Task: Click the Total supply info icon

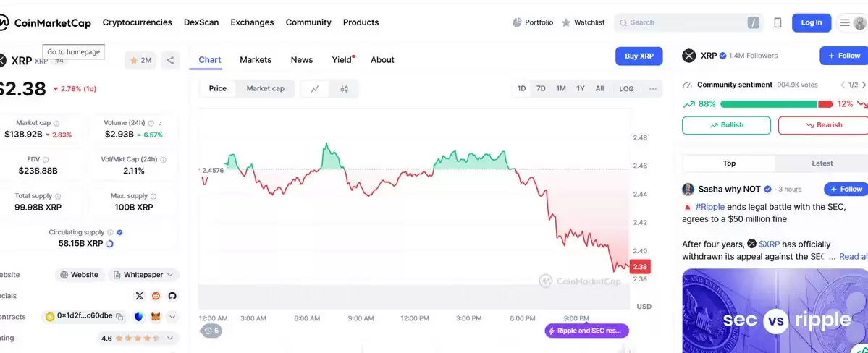Action: point(58,197)
